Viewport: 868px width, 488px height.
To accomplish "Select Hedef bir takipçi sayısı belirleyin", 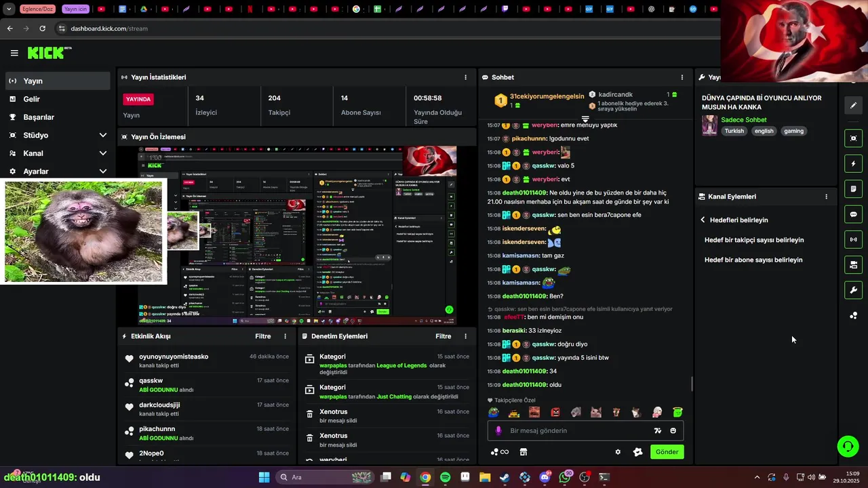I will pyautogui.click(x=754, y=240).
